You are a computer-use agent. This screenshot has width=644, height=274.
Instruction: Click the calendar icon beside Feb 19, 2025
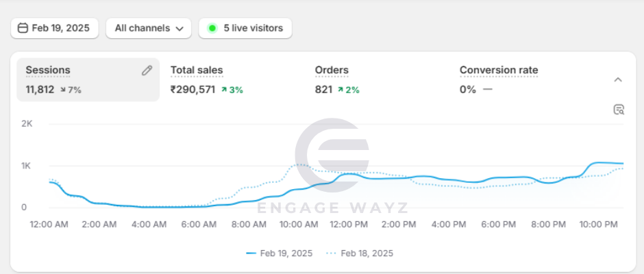pos(23,28)
